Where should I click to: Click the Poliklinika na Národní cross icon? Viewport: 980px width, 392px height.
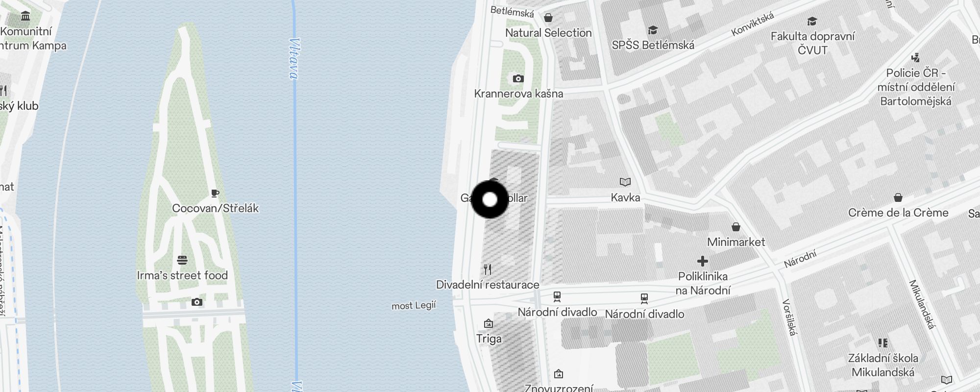click(702, 261)
